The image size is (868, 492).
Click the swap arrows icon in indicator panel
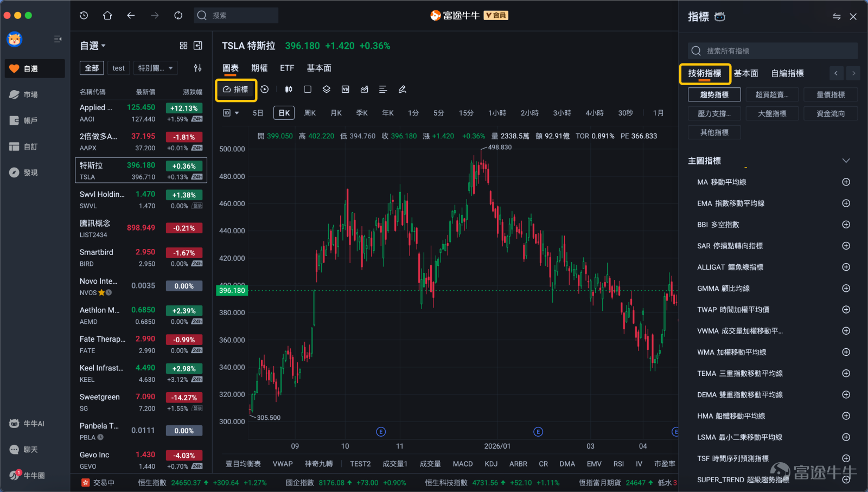pos(837,17)
